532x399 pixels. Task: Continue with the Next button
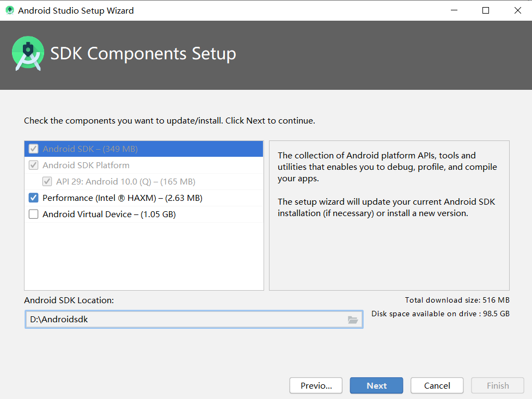tap(377, 385)
